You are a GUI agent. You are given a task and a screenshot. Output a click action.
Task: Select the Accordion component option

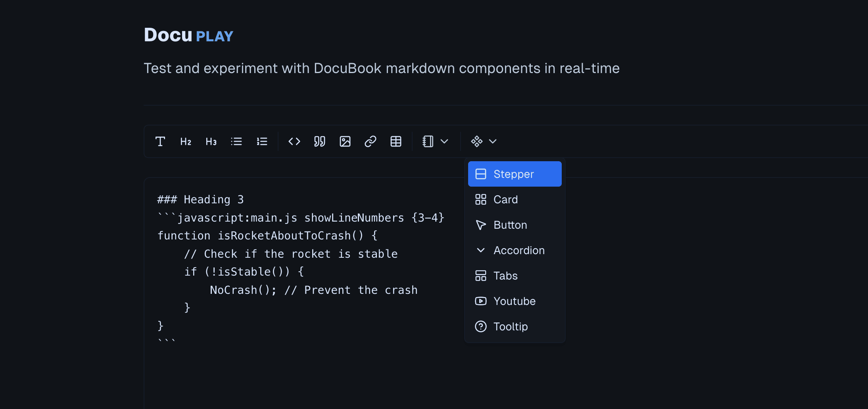(x=519, y=250)
